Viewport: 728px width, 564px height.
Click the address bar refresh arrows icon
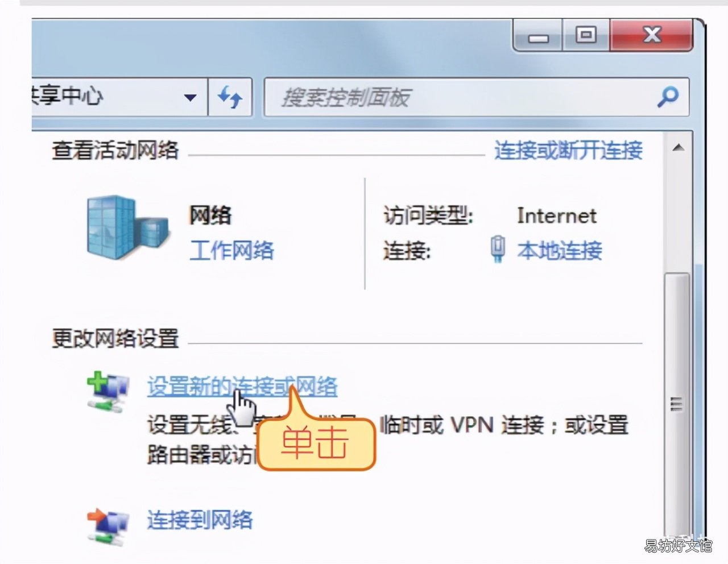(230, 97)
